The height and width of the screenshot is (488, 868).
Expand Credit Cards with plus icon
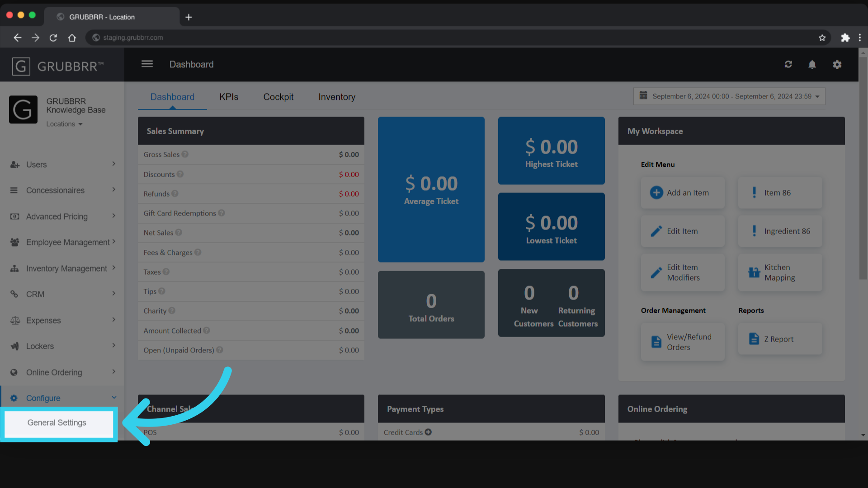click(428, 432)
